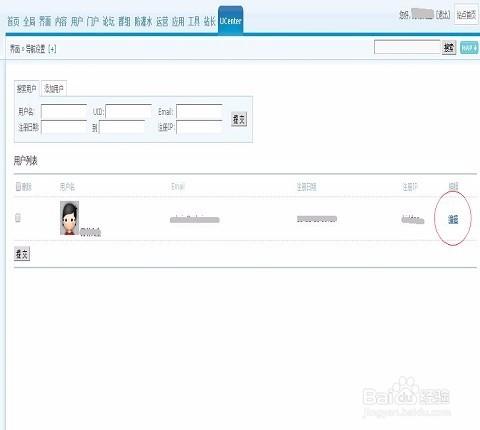Click the 退出 logout link
The image size is (480, 430).
tap(443, 15)
